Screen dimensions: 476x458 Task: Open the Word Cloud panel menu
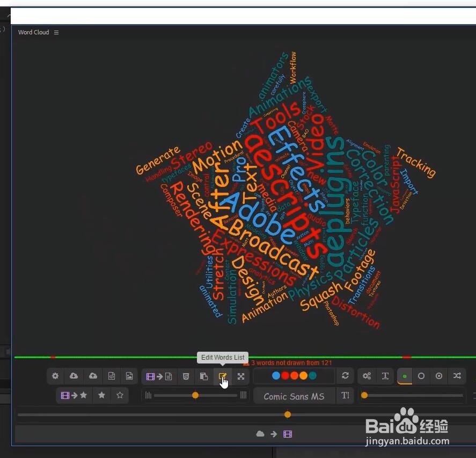(56, 33)
